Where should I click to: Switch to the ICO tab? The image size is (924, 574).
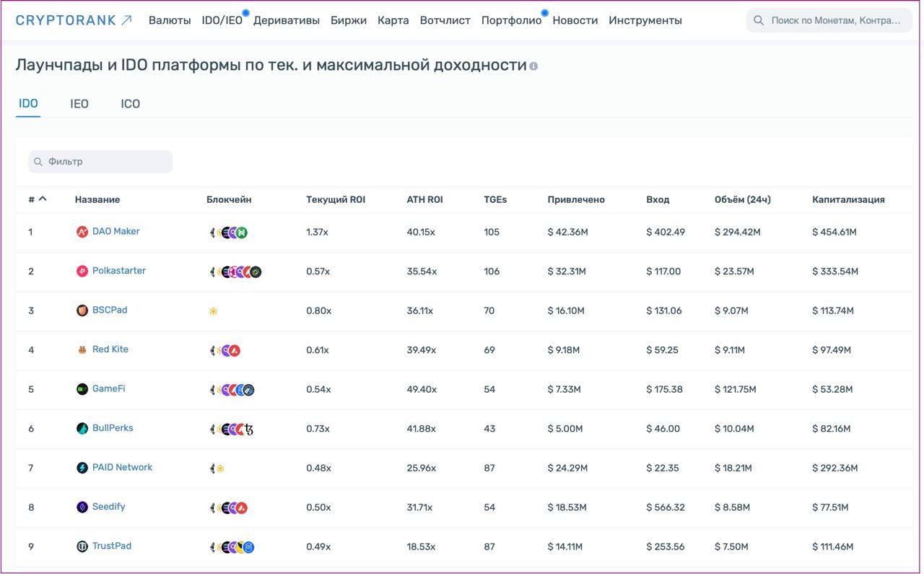click(x=130, y=104)
